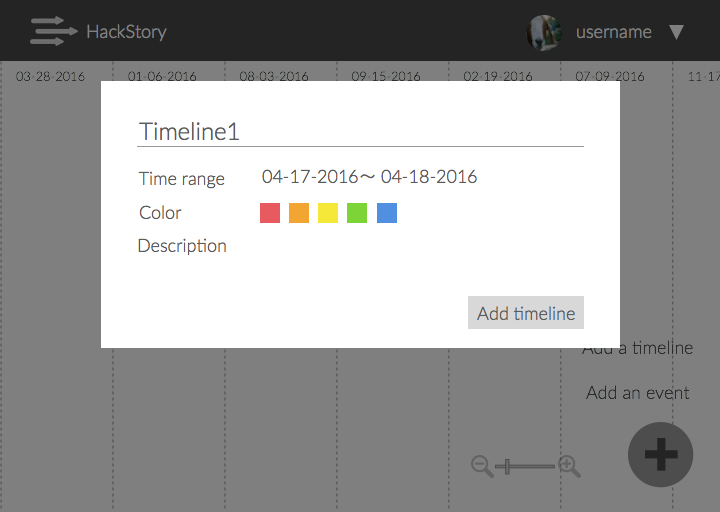Click the 03-28-2016 date marker
Image resolution: width=720 pixels, height=512 pixels.
(x=50, y=76)
